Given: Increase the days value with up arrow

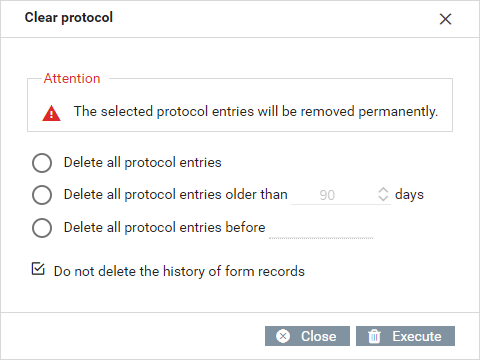Looking at the screenshot, I should [x=383, y=190].
